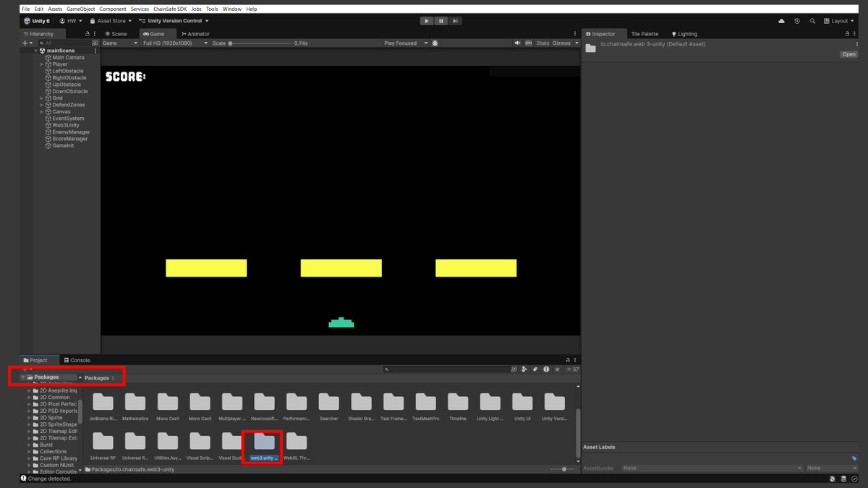The width and height of the screenshot is (868, 488).
Task: Open the Window menu
Action: coord(232,9)
